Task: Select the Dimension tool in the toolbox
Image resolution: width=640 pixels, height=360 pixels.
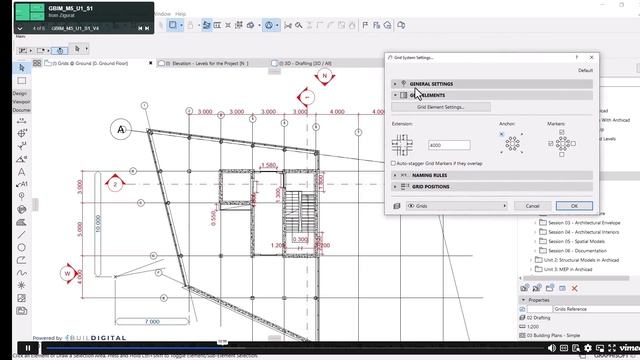Action: coord(22,121)
